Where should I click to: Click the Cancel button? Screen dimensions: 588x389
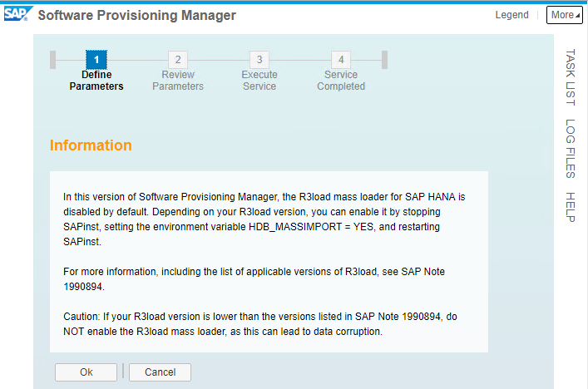(161, 372)
